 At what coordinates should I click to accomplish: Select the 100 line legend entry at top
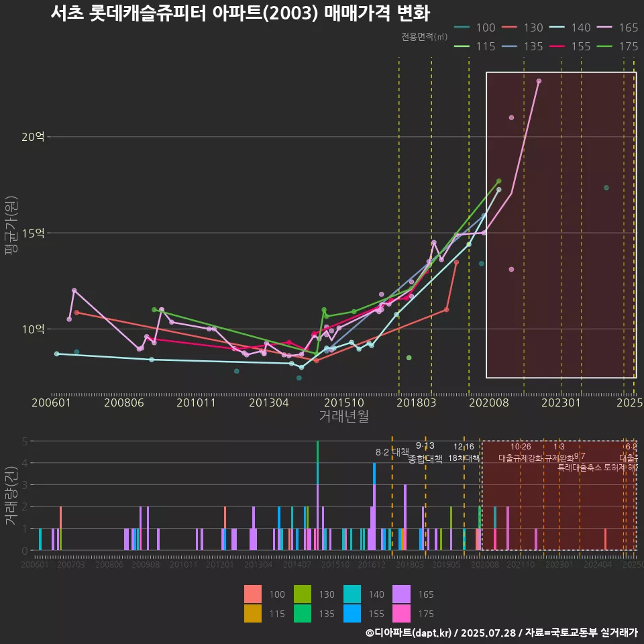(x=475, y=28)
